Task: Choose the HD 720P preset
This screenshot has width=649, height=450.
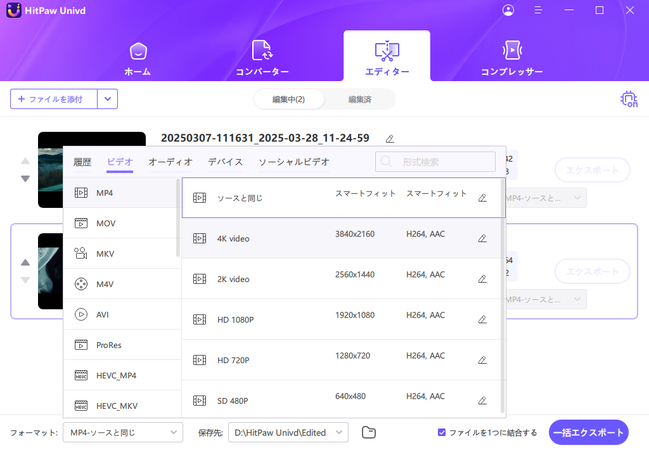Action: click(341, 360)
